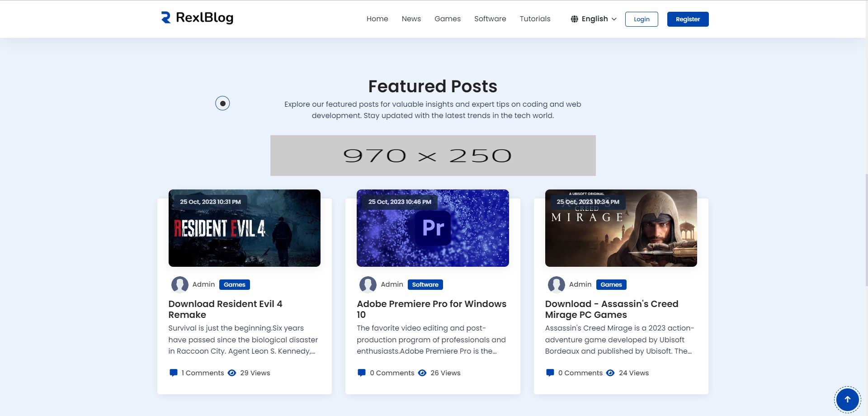Click the '24 Views' text

pos(634,373)
